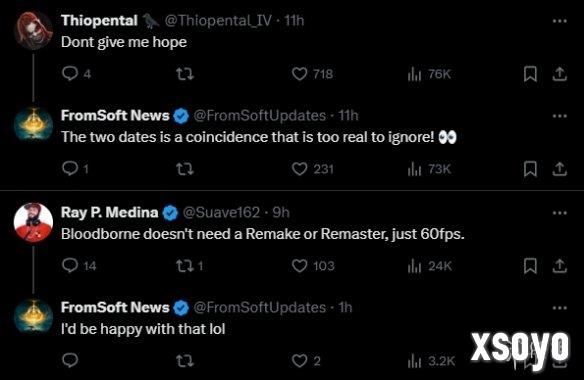Reply to Thiopental's "Dont give me hope" tweet
The width and height of the screenshot is (584, 380).
(x=70, y=74)
